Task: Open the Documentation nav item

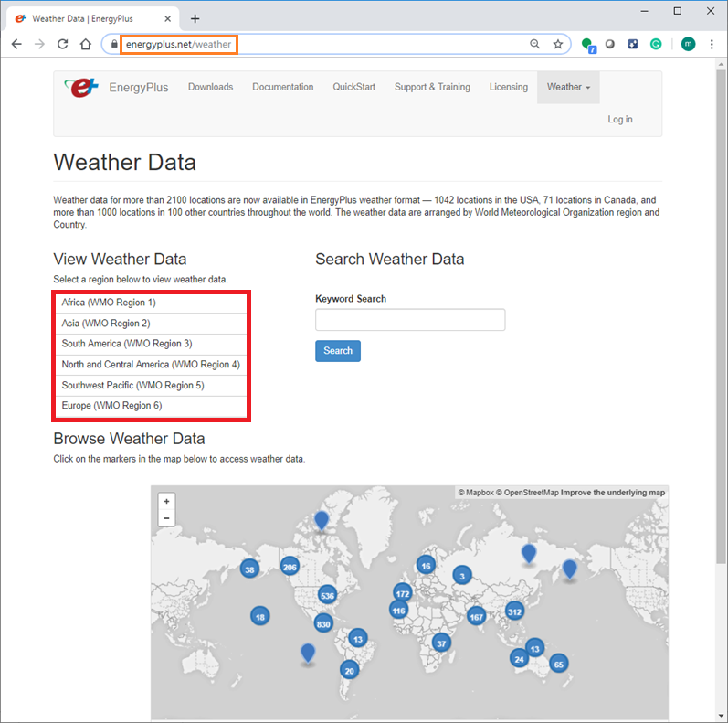Action: [283, 87]
